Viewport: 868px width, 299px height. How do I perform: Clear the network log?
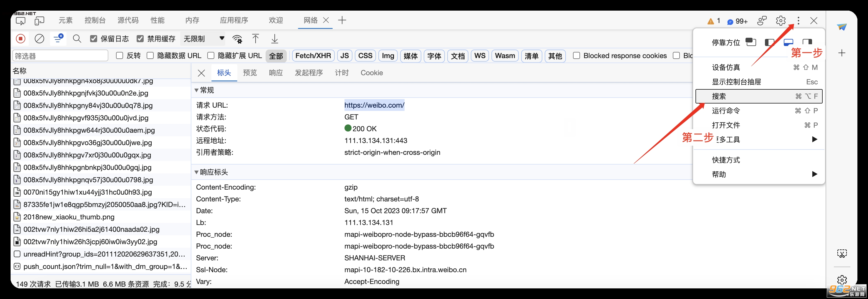click(39, 39)
